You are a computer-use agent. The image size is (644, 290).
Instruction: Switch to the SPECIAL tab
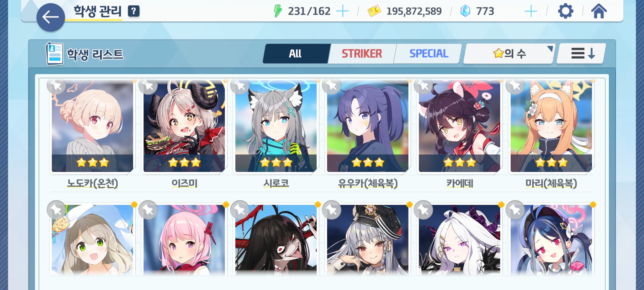(428, 54)
